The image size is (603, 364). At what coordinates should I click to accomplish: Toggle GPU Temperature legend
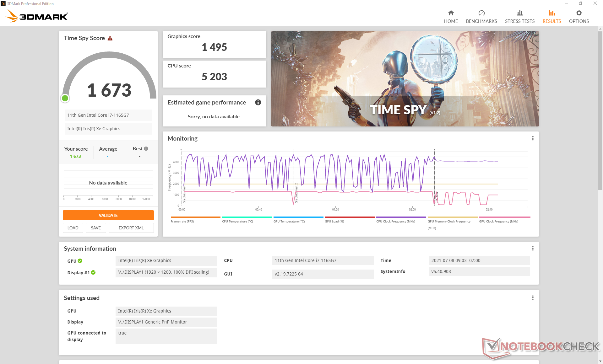(x=298, y=220)
